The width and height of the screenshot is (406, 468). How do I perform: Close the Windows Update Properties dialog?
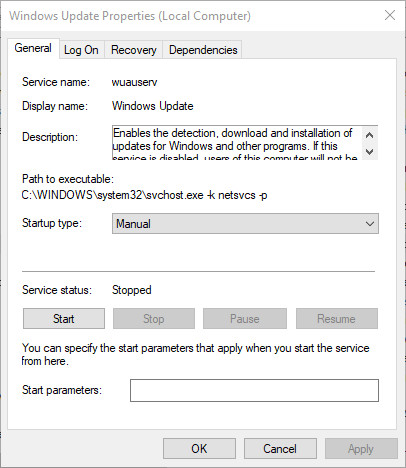click(x=390, y=15)
